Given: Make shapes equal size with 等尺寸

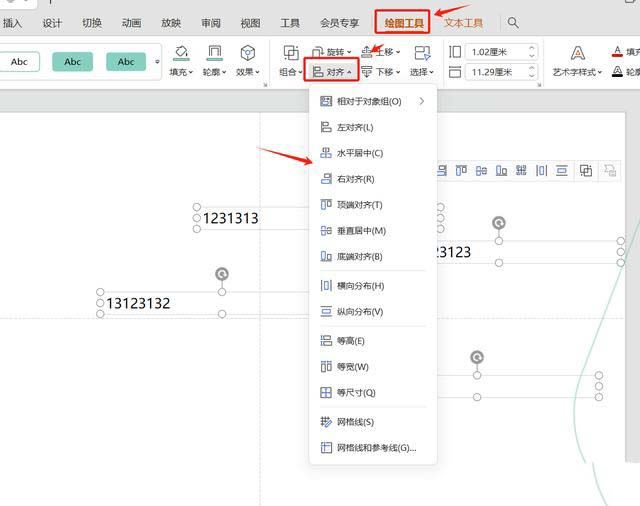Looking at the screenshot, I should pos(355,393).
